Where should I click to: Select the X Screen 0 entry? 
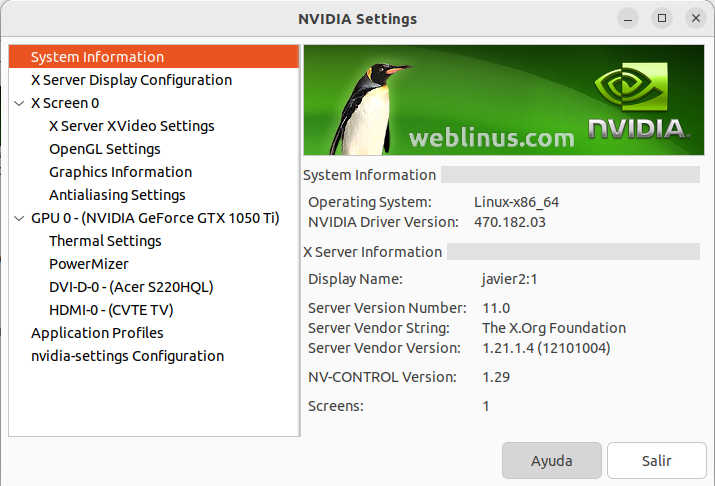tap(65, 103)
